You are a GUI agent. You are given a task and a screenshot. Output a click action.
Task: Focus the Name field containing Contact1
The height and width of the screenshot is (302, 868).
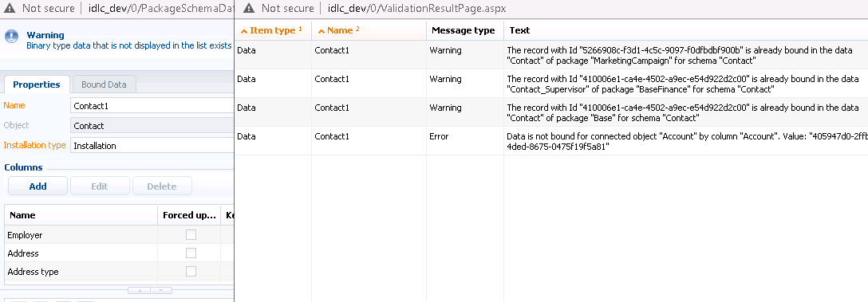(x=152, y=106)
